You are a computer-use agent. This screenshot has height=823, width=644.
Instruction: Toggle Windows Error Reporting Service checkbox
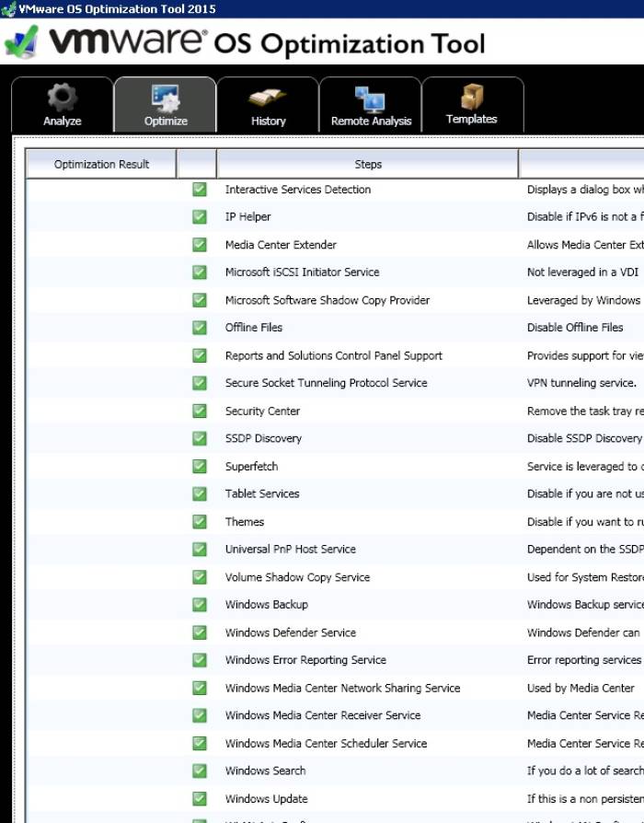pyautogui.click(x=200, y=660)
